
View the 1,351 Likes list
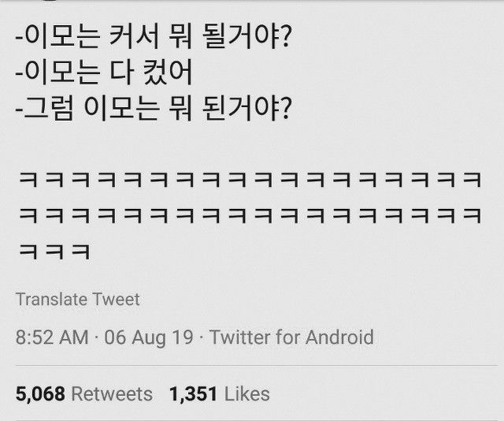(219, 393)
